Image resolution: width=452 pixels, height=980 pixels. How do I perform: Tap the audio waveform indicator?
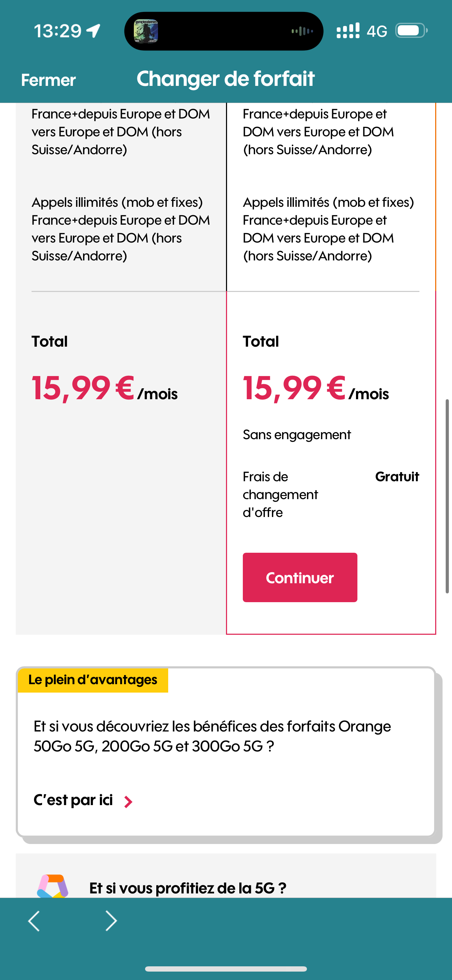point(302,31)
